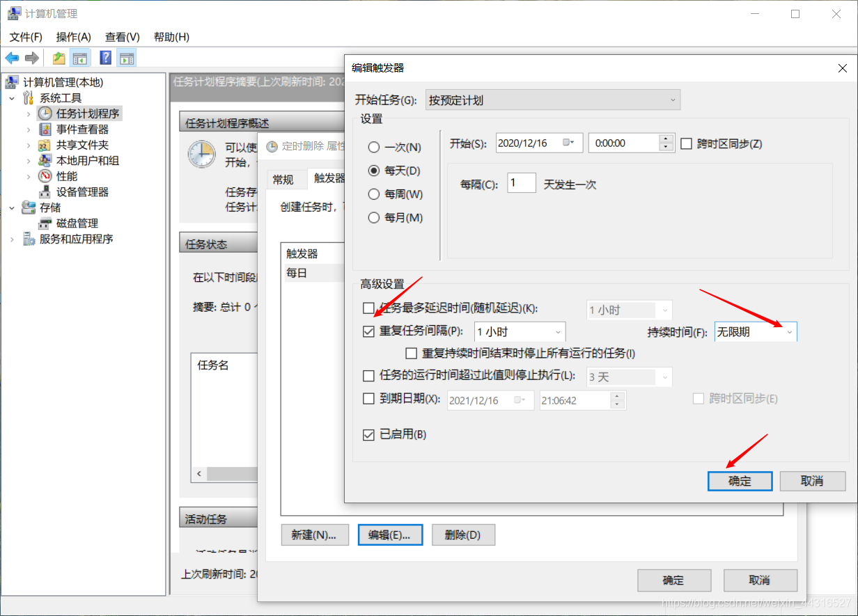The image size is (858, 616).
Task: Click the 服务和应用程序 server icon
Action: (29, 239)
